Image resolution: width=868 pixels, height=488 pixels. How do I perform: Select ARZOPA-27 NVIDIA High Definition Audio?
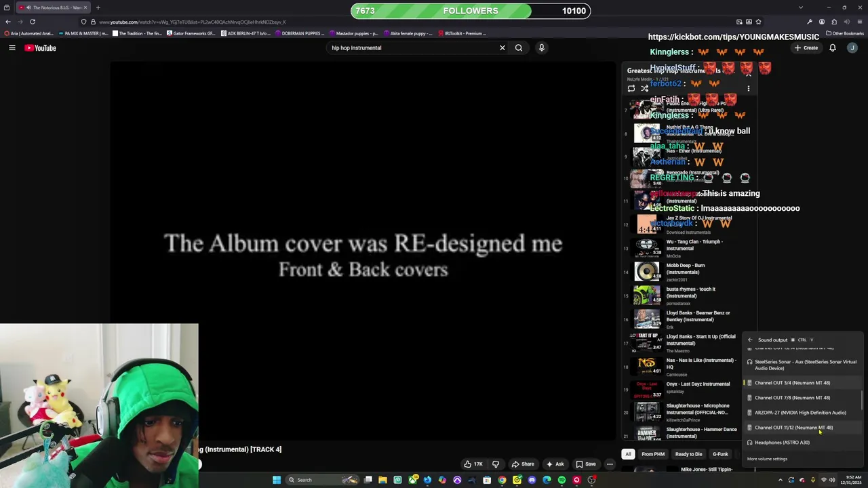tap(802, 413)
